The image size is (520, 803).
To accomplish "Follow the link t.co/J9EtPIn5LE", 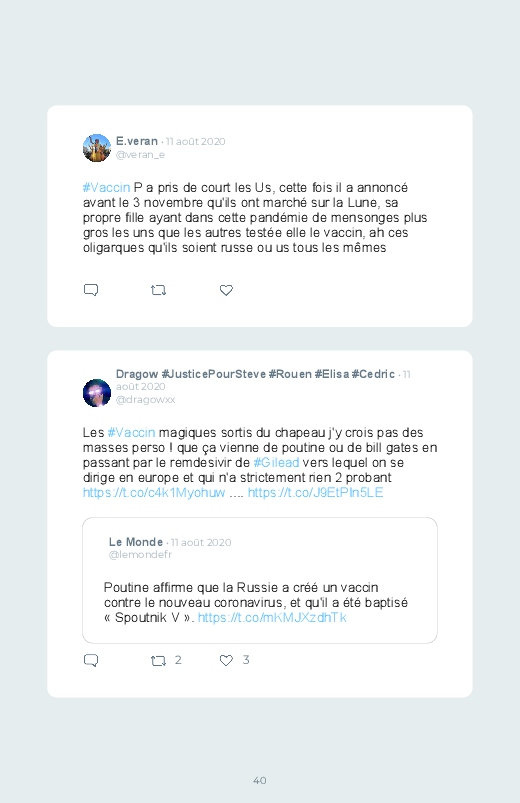I will point(316,493).
